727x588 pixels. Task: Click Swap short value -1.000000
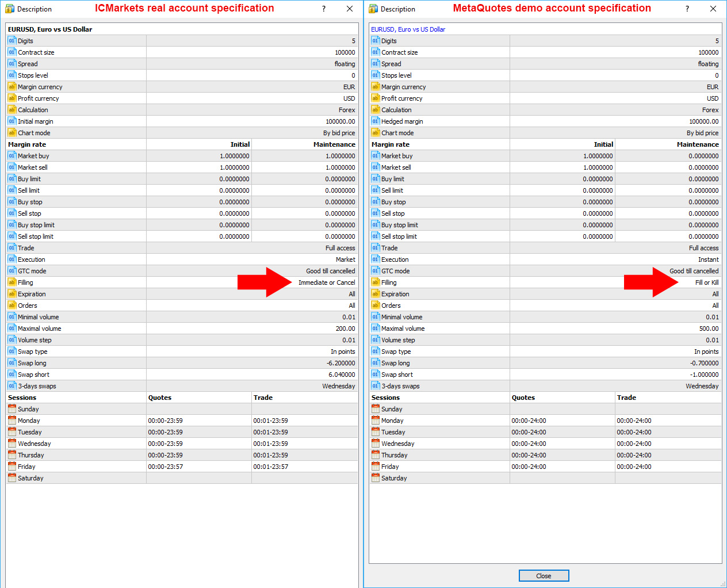point(705,375)
